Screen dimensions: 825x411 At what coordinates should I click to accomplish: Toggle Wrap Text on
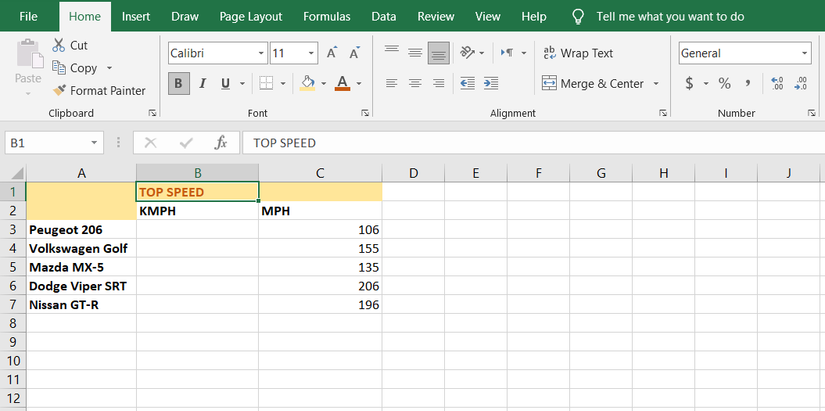[x=577, y=53]
